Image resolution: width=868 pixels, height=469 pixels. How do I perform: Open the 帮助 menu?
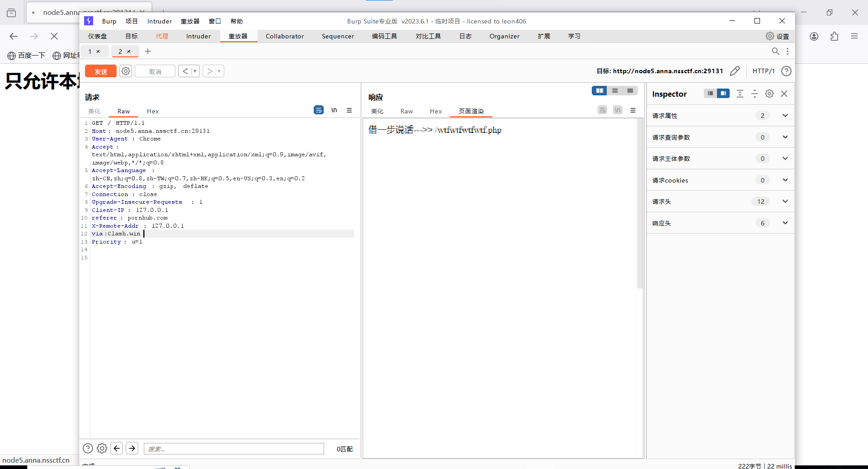tap(236, 21)
